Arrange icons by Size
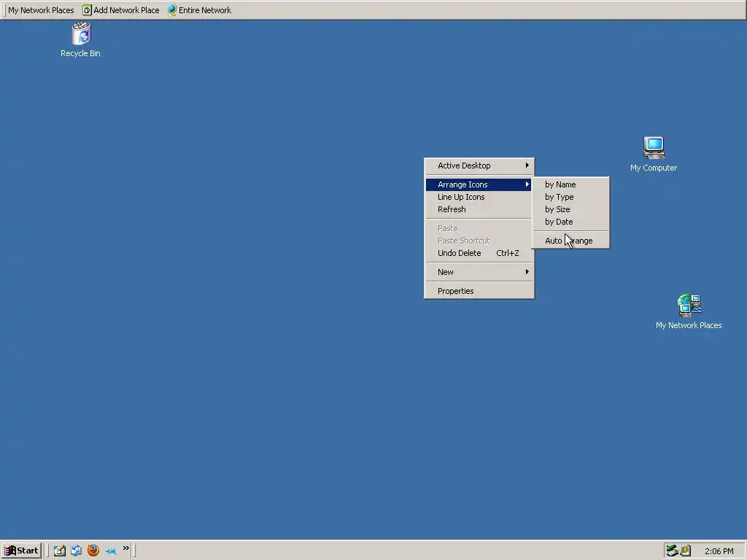747x560 pixels. pyautogui.click(x=570, y=209)
